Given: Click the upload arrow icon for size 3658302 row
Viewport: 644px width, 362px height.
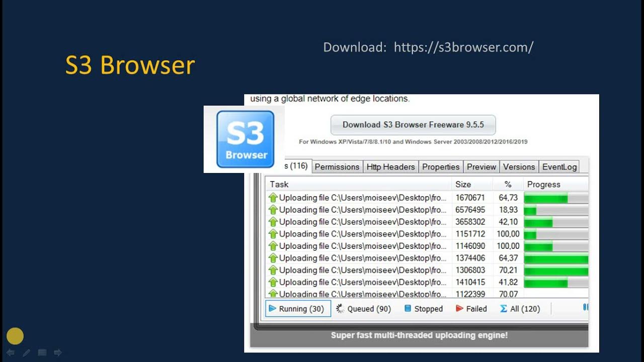Looking at the screenshot, I should pyautogui.click(x=273, y=222).
